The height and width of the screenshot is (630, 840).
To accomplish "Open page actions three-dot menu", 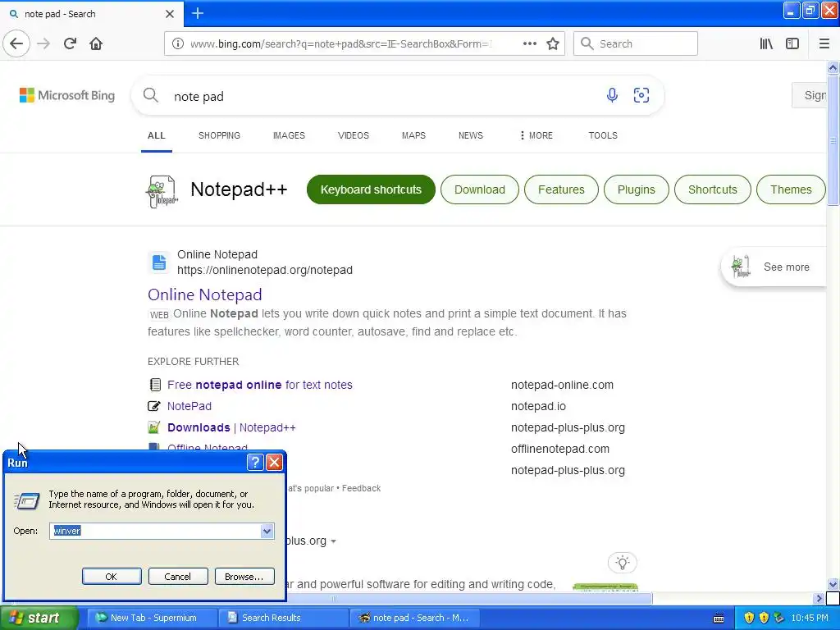I will point(529,43).
